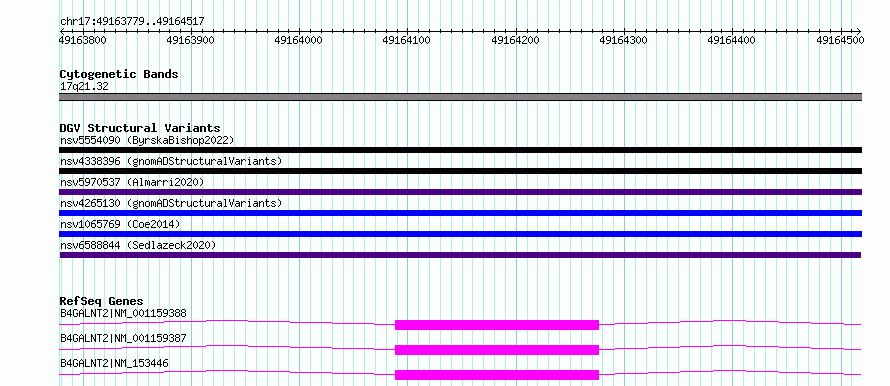Select the magenta exon of NM_001159388
Screen dimensions: 890x386
click(x=497, y=325)
